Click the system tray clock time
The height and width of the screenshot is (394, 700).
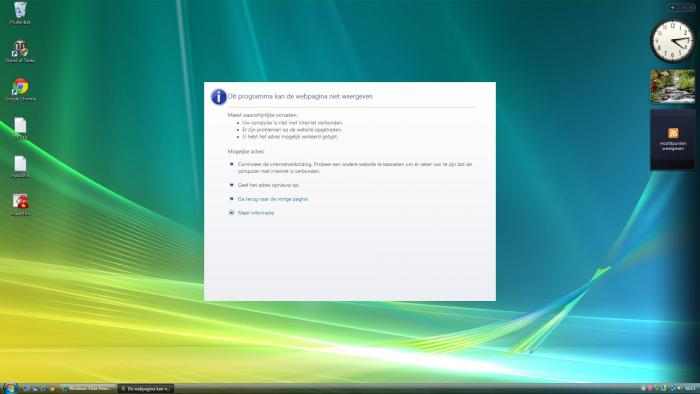click(691, 388)
